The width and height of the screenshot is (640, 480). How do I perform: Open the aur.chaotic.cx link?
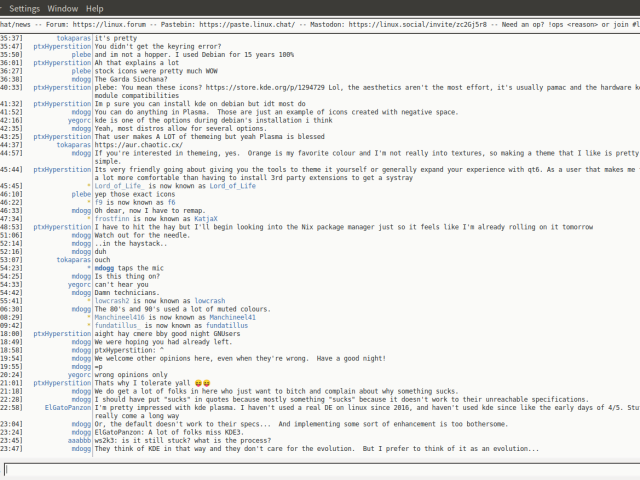[139, 145]
